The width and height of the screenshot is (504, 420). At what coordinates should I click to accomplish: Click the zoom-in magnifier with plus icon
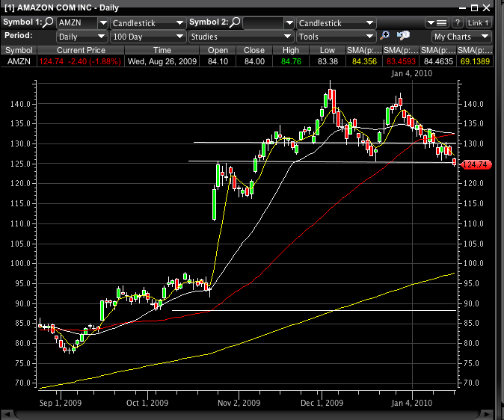click(x=386, y=36)
